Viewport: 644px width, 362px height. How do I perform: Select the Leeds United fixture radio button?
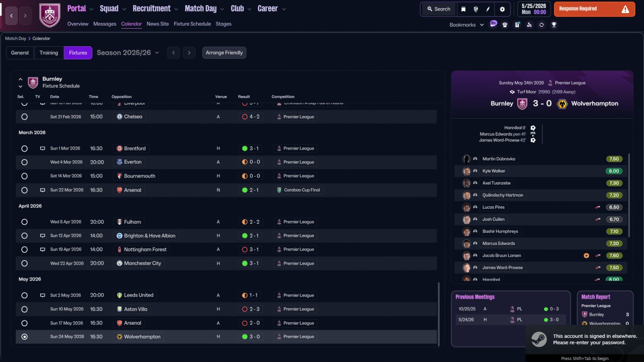(x=24, y=295)
